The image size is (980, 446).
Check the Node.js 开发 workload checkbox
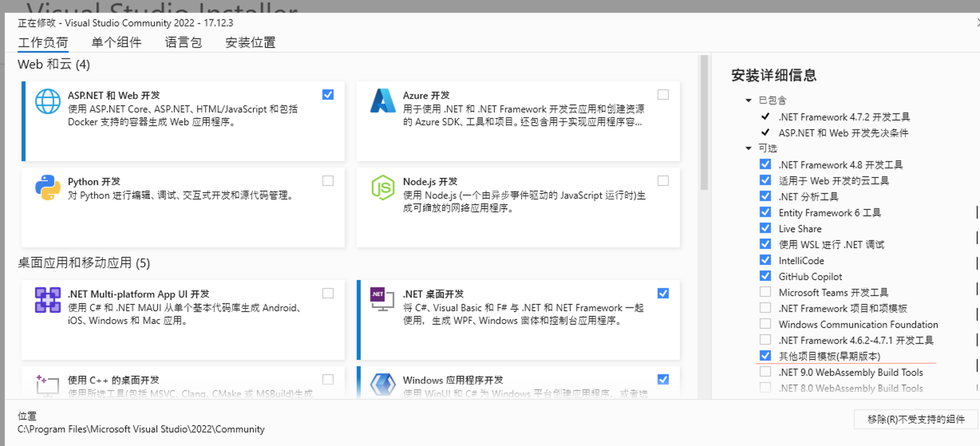click(x=663, y=181)
